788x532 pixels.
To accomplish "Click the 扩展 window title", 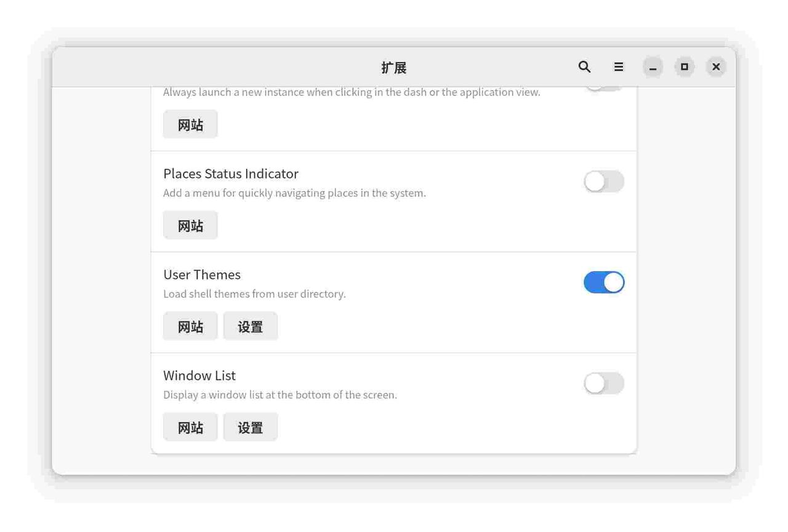I will tap(393, 67).
